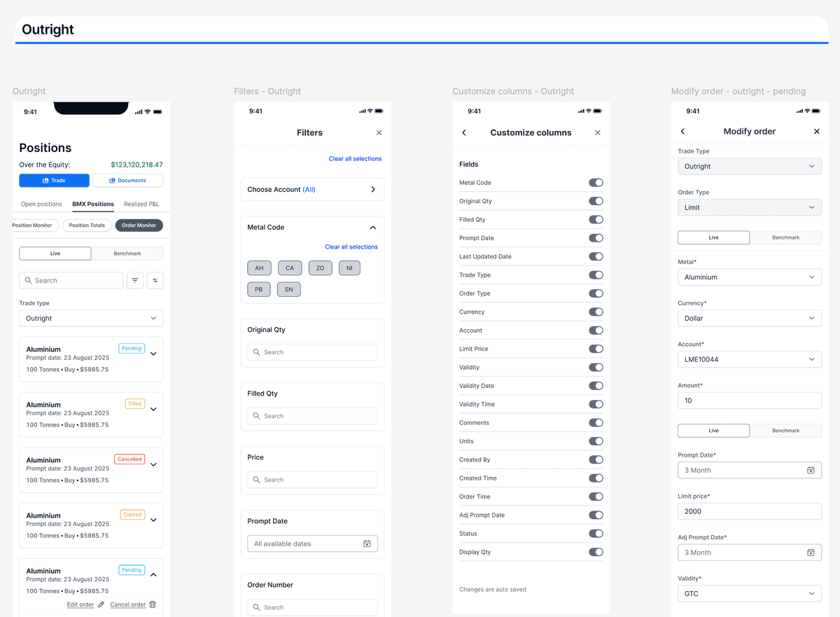Disable the Limit Price column toggle
840x617 pixels.
pyautogui.click(x=596, y=349)
